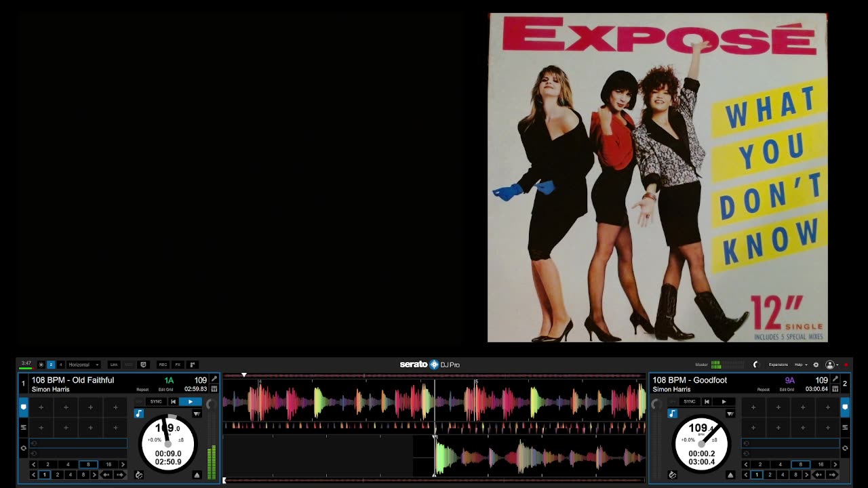Open the Serato Play shield icon panel
868x488 pixels.
(x=143, y=365)
